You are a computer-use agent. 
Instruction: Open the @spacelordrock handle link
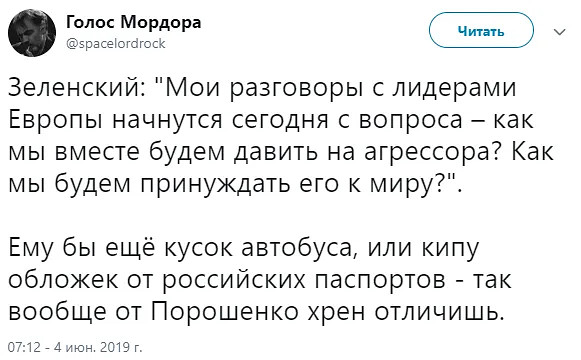click(x=116, y=44)
